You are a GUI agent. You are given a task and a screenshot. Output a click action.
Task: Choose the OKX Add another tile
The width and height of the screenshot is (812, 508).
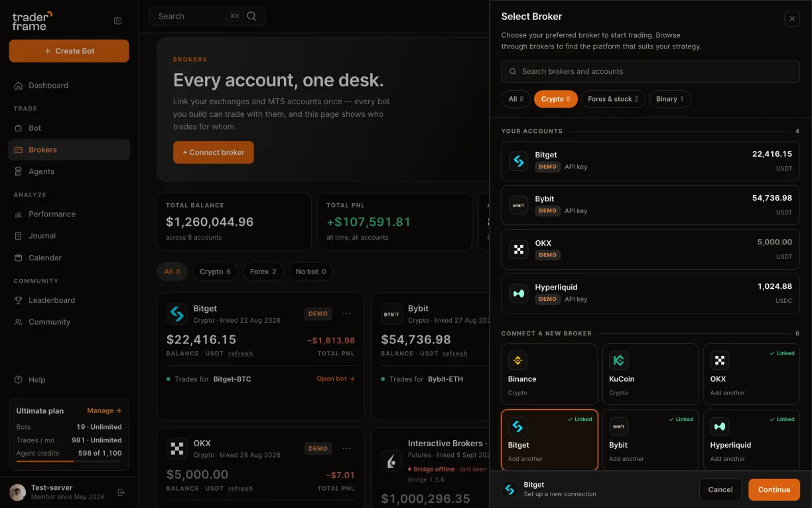(x=752, y=375)
